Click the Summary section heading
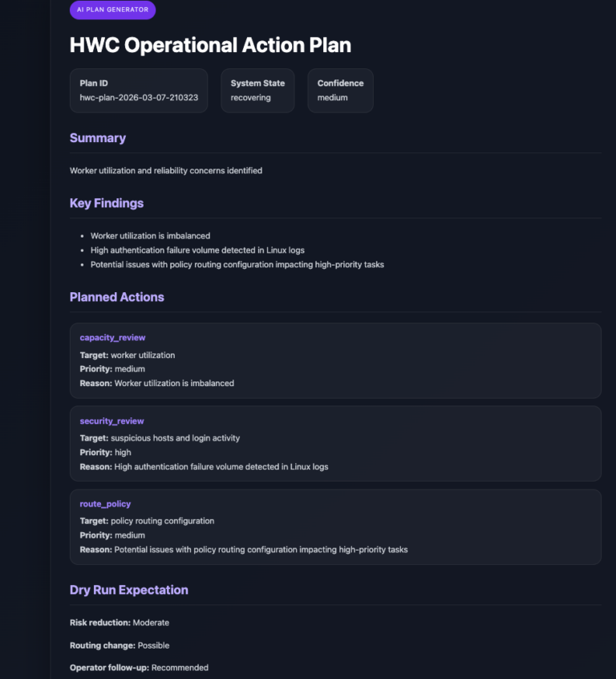Image resolution: width=616 pixels, height=679 pixels. pos(98,138)
